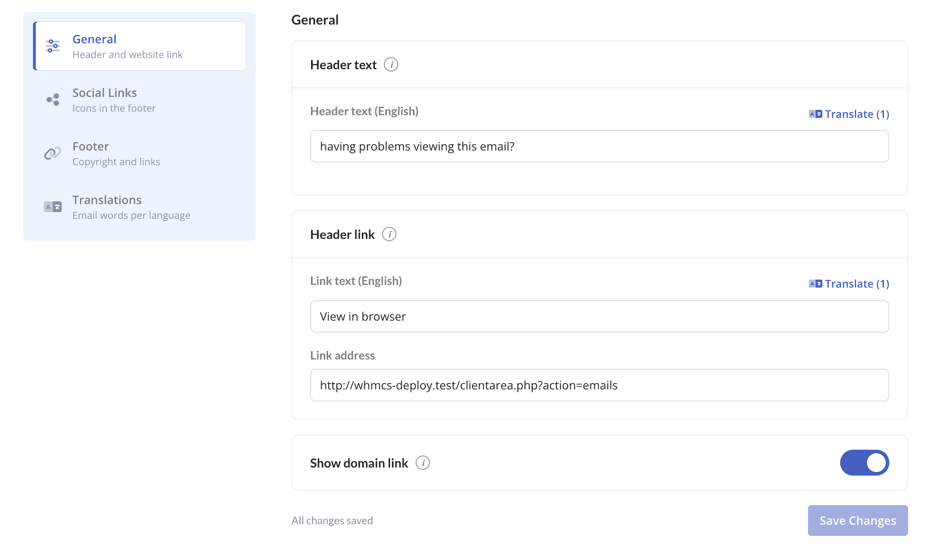
Task: Focus the Header text (English) input field
Action: click(600, 146)
